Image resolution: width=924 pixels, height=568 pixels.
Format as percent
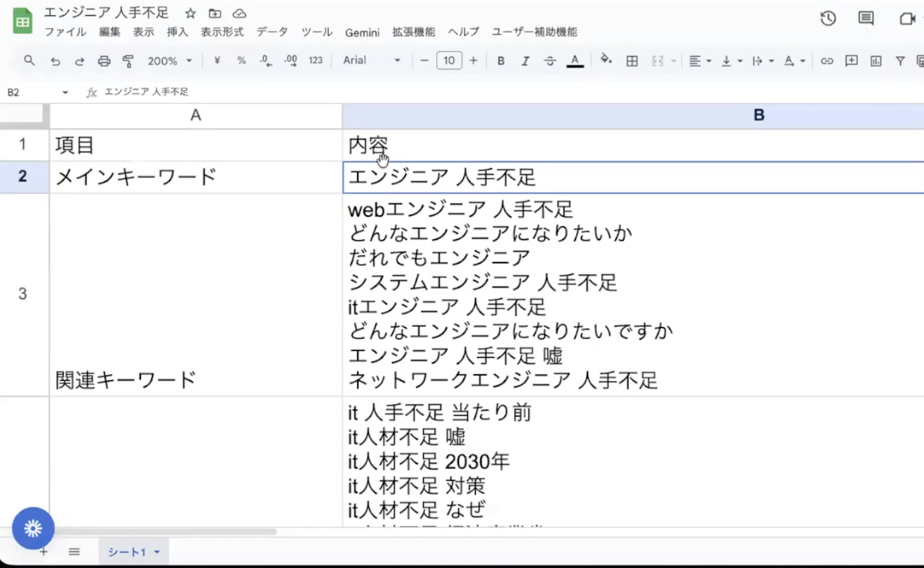click(x=241, y=60)
